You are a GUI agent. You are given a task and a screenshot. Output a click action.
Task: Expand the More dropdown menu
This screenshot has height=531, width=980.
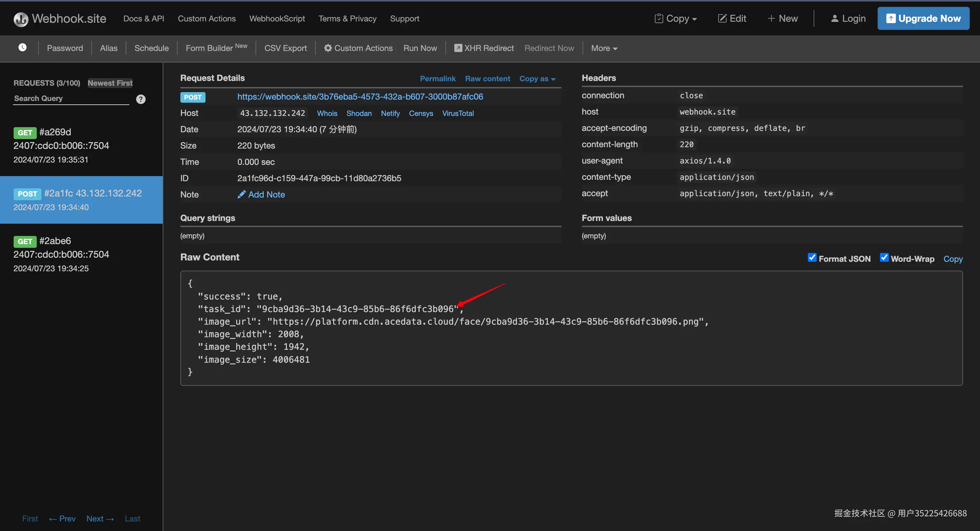click(604, 48)
